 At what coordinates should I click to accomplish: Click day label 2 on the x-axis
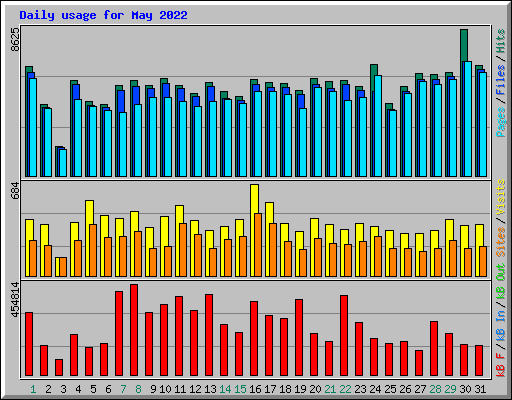coord(48,389)
